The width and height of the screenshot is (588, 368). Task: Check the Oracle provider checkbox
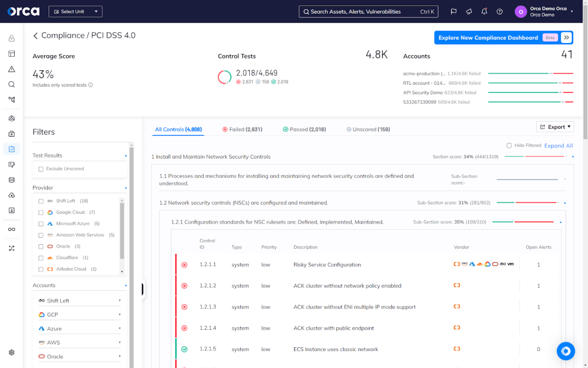41,247
